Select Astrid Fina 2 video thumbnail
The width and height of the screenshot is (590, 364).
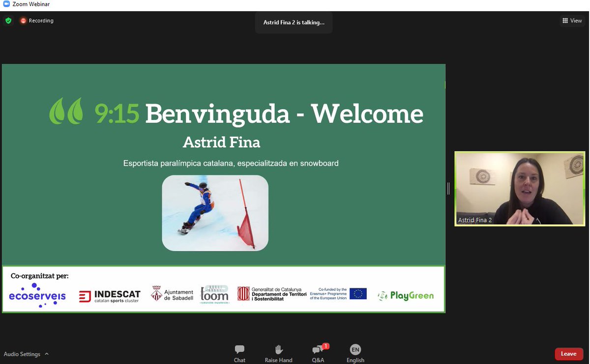(520, 189)
